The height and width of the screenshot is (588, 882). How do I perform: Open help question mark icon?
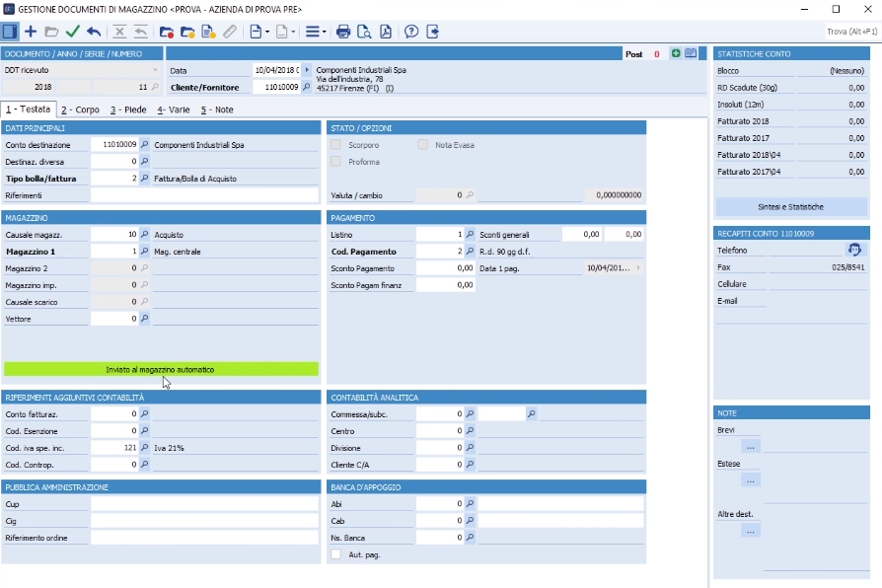(411, 32)
